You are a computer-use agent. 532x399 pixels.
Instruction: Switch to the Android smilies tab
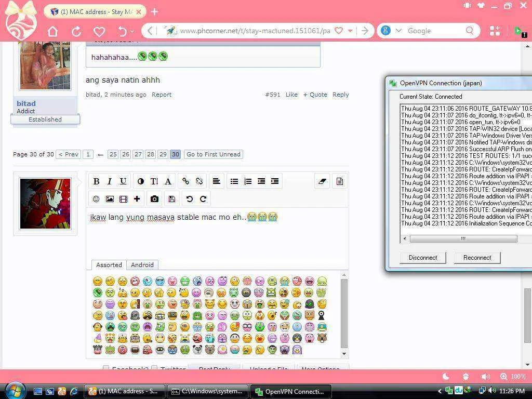142,265
